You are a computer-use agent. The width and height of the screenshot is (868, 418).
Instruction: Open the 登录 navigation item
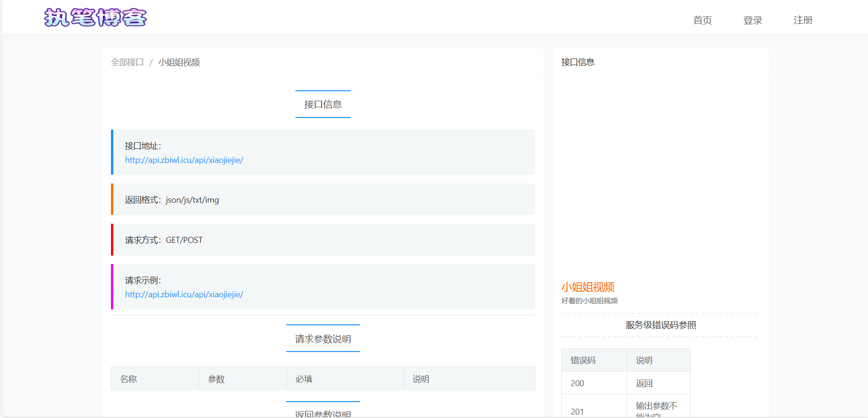tap(753, 20)
